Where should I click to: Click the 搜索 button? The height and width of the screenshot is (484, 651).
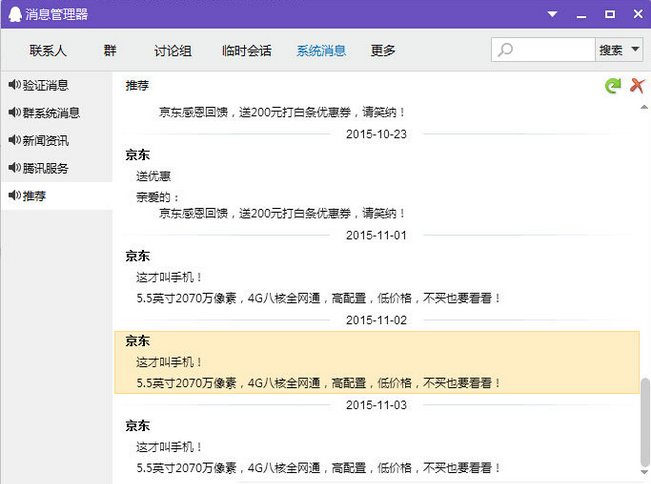click(x=611, y=50)
